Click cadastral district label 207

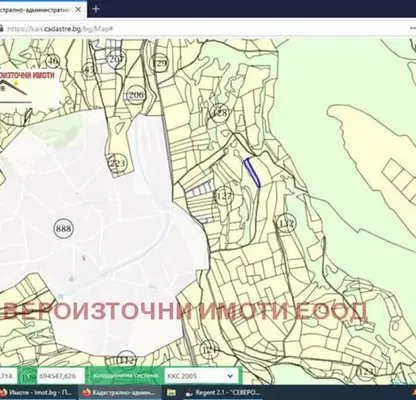[116, 59]
